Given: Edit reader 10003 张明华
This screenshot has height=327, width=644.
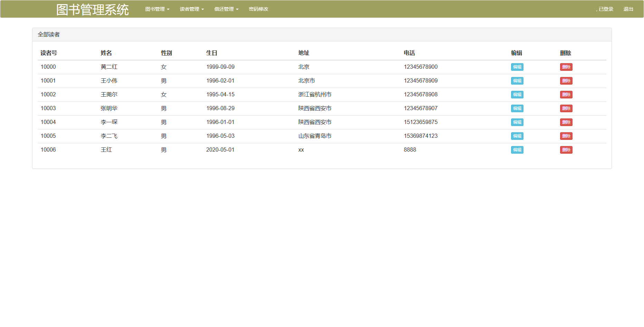Looking at the screenshot, I should [517, 108].
